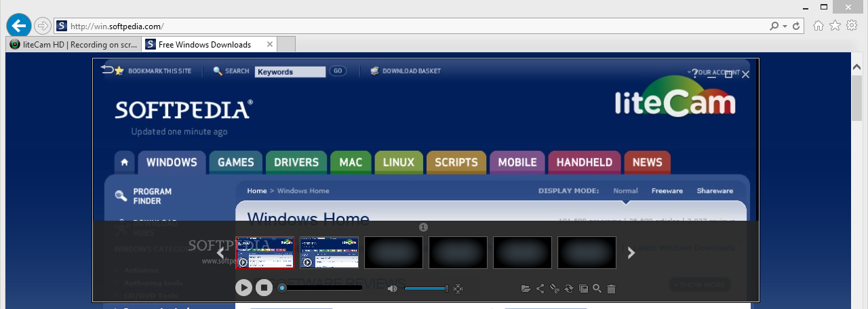Screen dimensions: 868x309
Task: Click the SOFTPEDIA logo
Action: (184, 110)
